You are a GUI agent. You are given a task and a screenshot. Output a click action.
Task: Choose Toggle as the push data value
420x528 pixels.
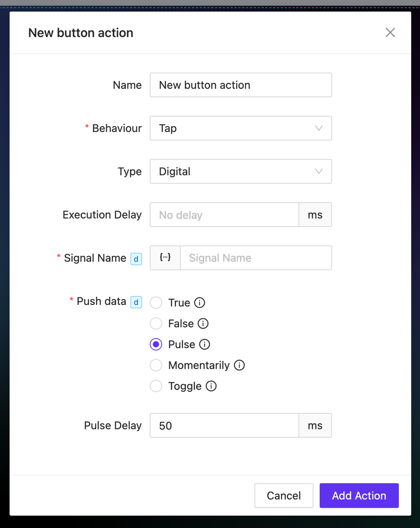(156, 386)
